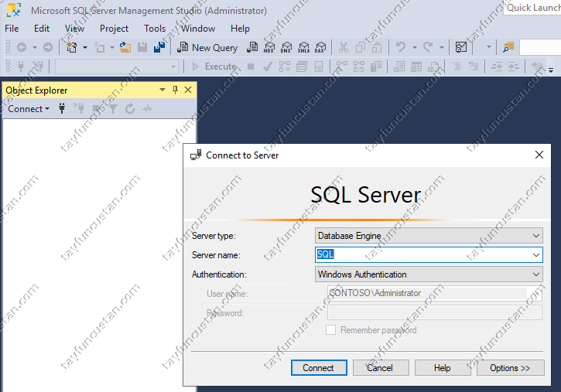Pin the Object Explorer panel with pushpin
The height and width of the screenshot is (392, 561).
point(175,90)
